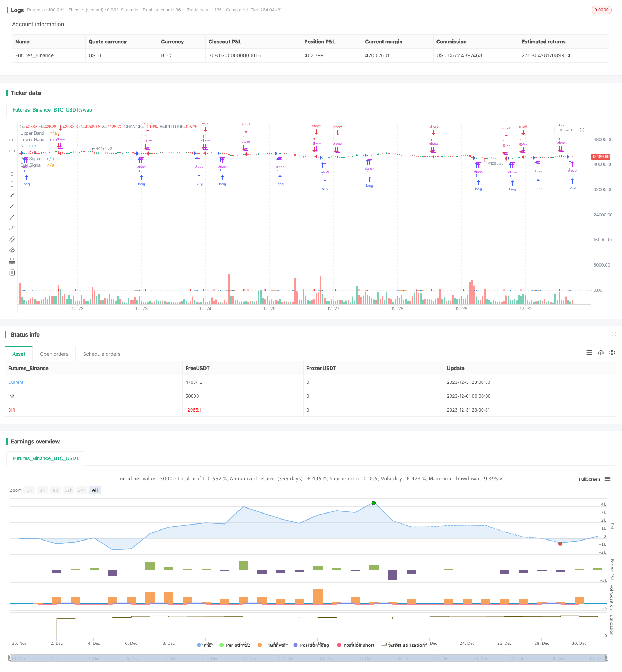Screen dimensions: 622x672
Task: Set chart zoom to 1h
Action: click(x=29, y=490)
